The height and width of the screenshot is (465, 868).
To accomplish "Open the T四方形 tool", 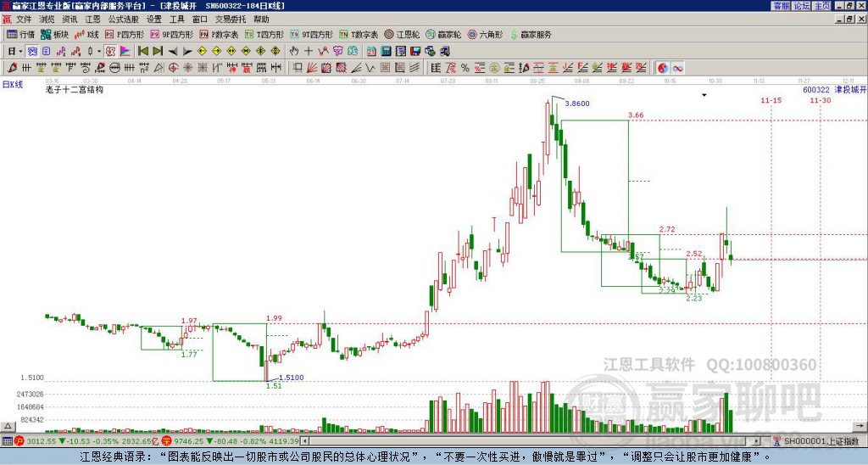I will pyautogui.click(x=264, y=34).
